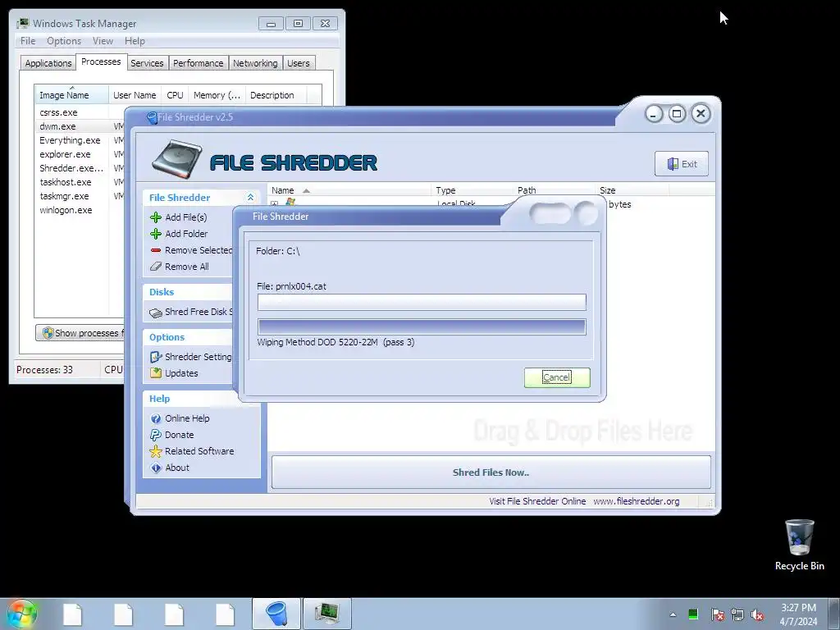Click the network tray icon
The width and height of the screenshot is (840, 630).
737,614
